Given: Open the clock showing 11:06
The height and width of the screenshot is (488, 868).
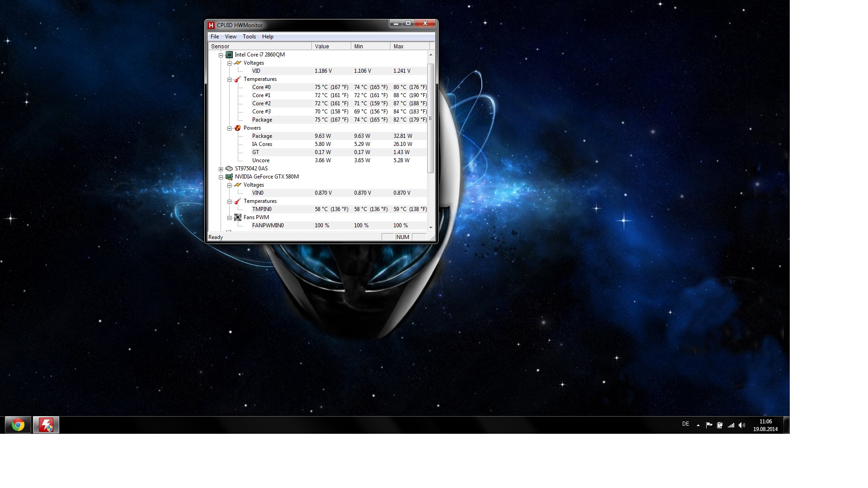Looking at the screenshot, I should [765, 425].
